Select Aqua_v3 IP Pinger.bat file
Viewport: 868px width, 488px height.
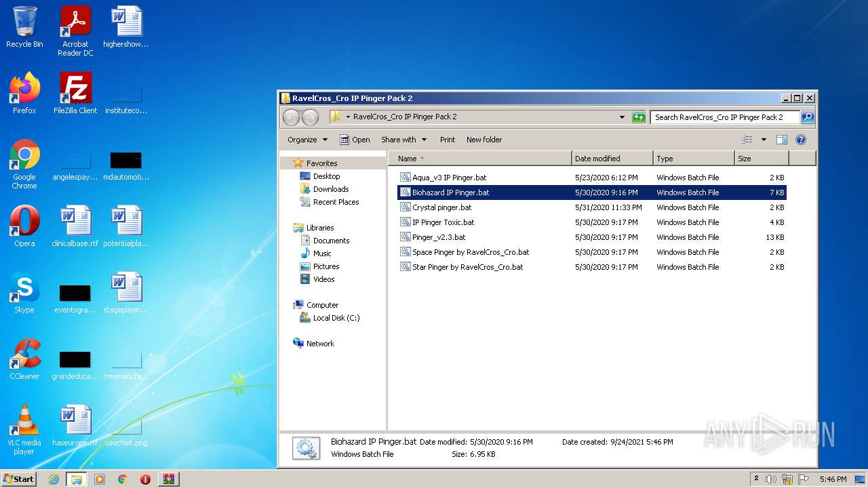click(591, 178)
